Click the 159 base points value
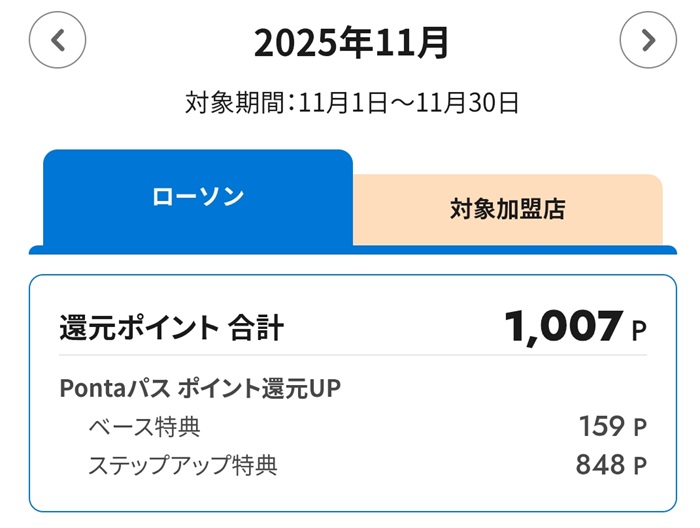 (600, 427)
